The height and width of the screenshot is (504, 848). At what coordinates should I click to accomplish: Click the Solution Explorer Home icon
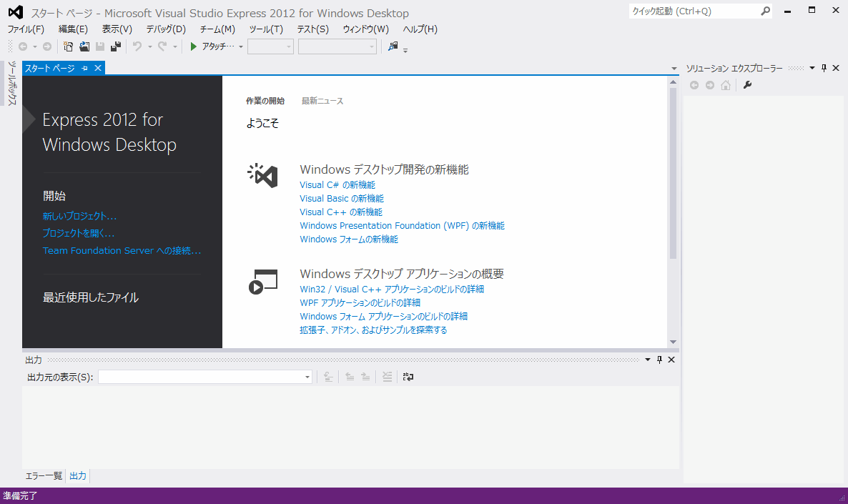point(726,86)
